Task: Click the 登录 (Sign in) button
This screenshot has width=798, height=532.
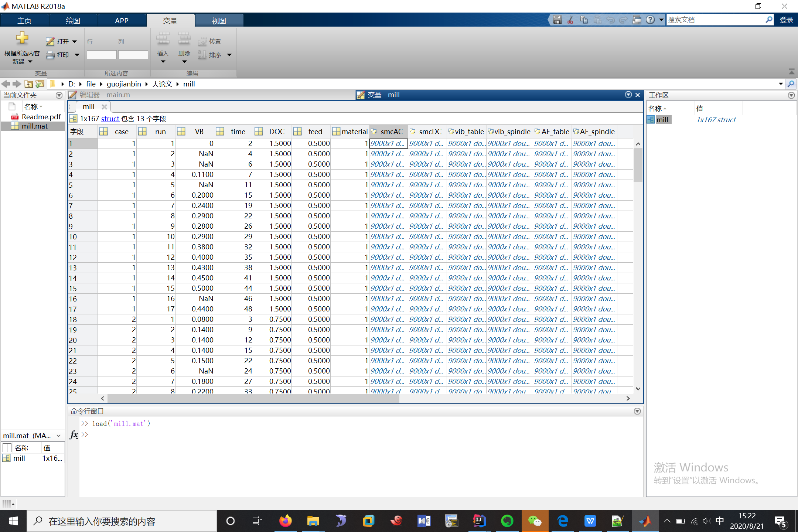Action: pyautogui.click(x=786, y=20)
